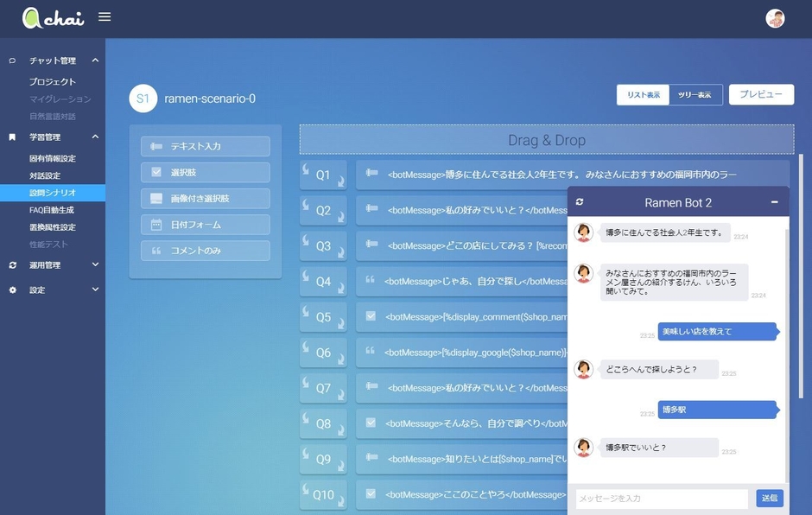
Task: Minimize the Ramen Bot 2 chat widget
Action: pyautogui.click(x=776, y=200)
